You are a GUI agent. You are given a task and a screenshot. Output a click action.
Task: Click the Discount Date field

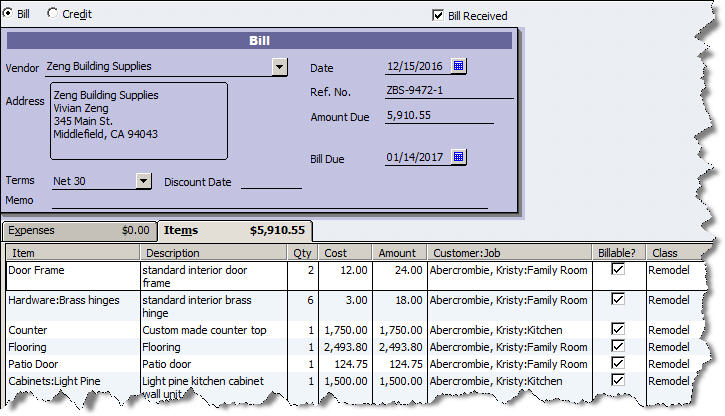(x=270, y=181)
